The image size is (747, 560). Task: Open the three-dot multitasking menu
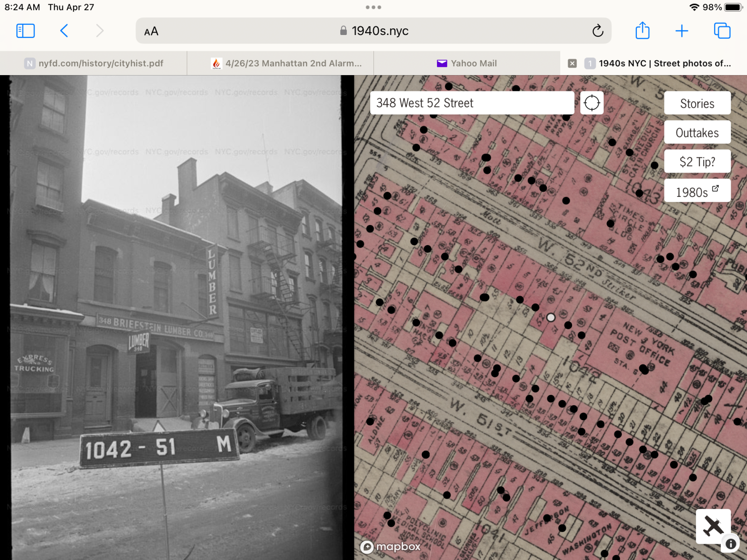click(x=373, y=7)
